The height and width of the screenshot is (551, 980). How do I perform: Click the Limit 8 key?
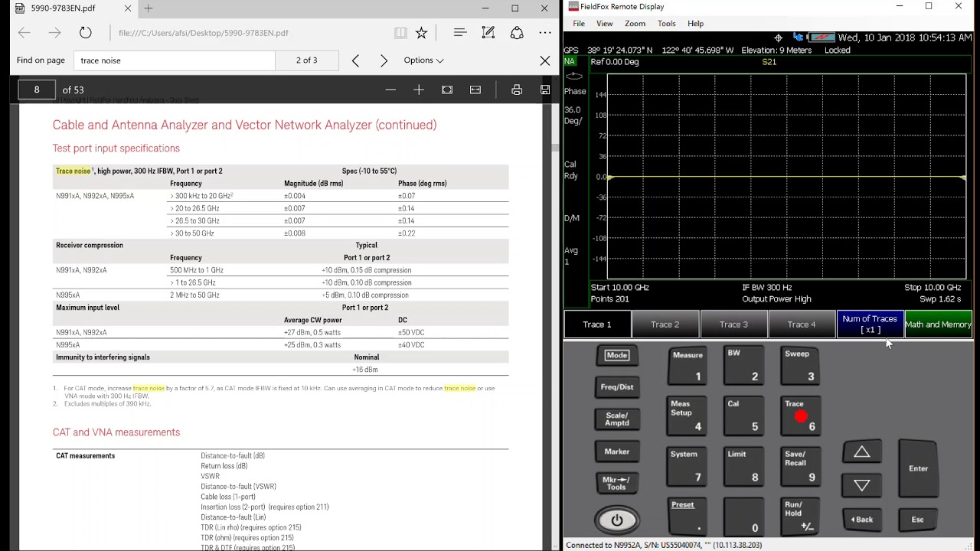[x=743, y=467]
